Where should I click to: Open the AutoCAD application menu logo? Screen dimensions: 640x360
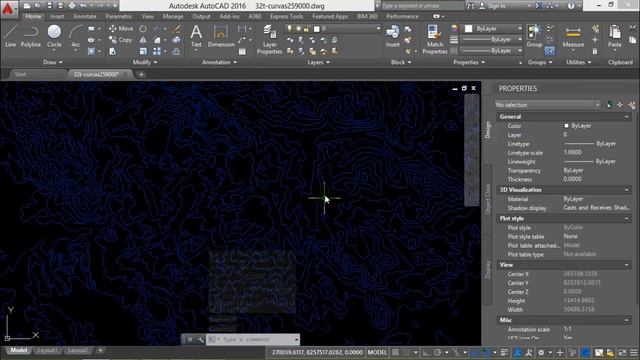tap(8, 8)
